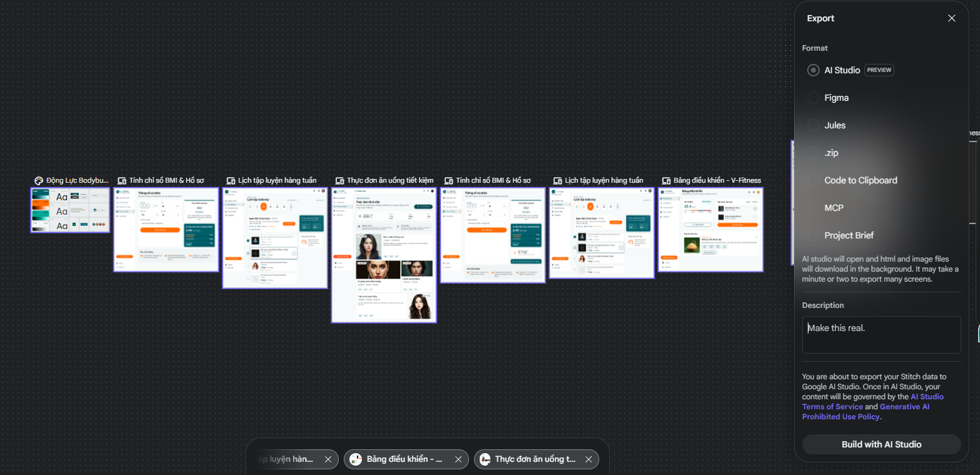This screenshot has height=475, width=980.
Task: Click the Thực đơn ăn uống chip label
Action: (x=535, y=459)
